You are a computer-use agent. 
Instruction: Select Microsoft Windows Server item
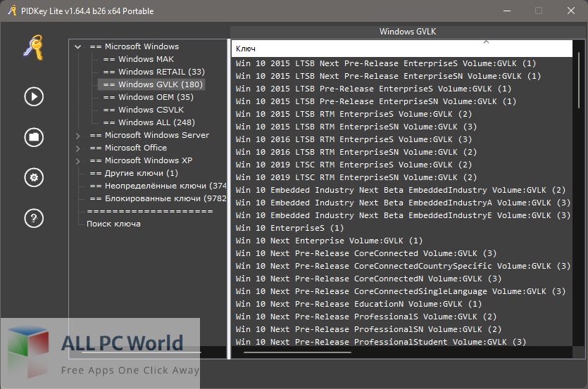(x=149, y=135)
